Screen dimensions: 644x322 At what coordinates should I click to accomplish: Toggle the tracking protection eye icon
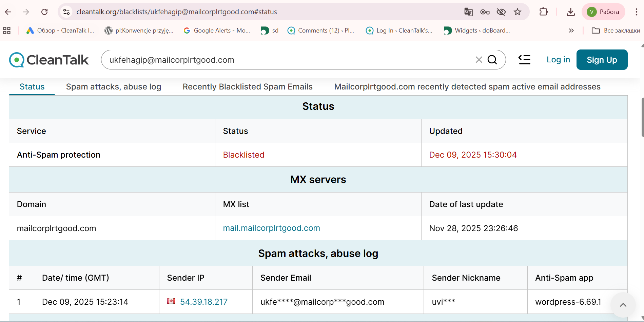pos(501,12)
